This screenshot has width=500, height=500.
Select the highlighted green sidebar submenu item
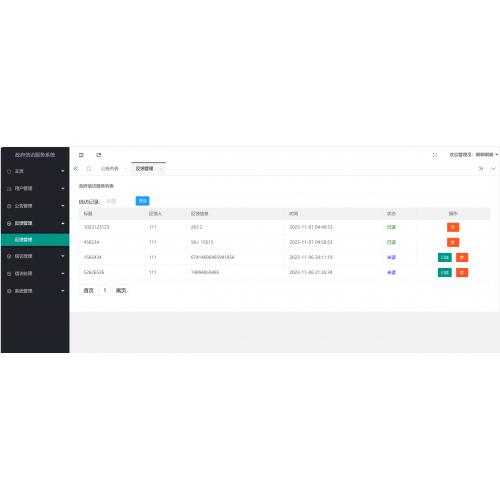pyautogui.click(x=35, y=240)
